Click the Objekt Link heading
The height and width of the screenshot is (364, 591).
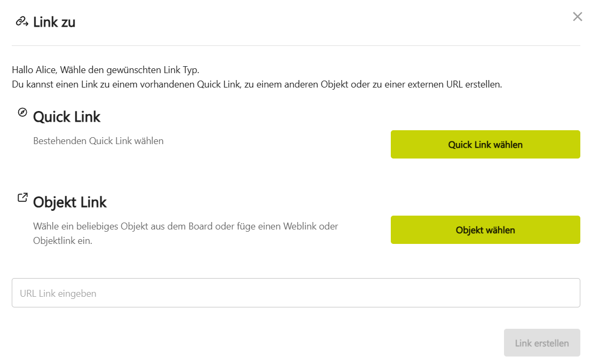coord(70,202)
